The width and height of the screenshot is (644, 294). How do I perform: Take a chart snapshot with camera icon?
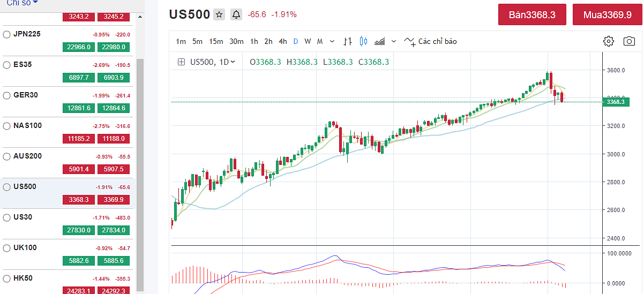click(629, 41)
